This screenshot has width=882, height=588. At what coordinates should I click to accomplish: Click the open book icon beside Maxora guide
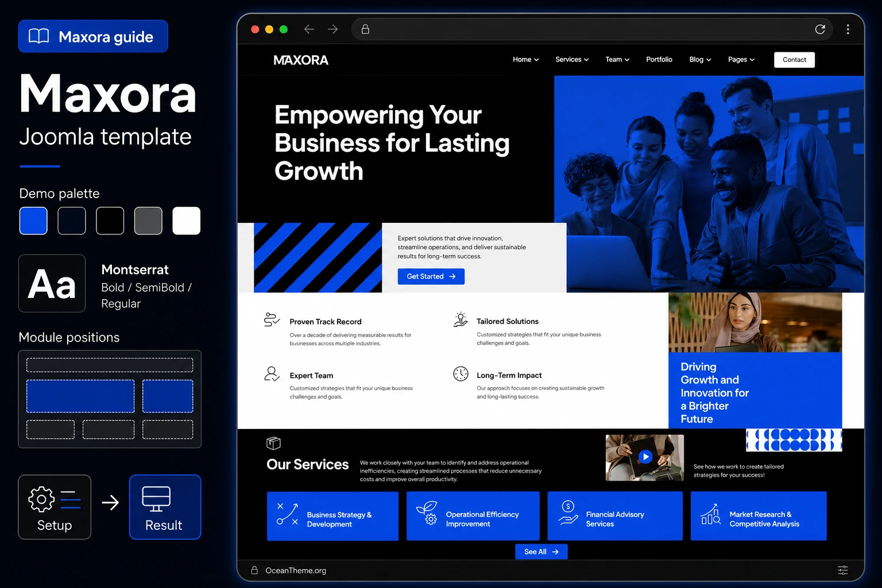pos(39,36)
